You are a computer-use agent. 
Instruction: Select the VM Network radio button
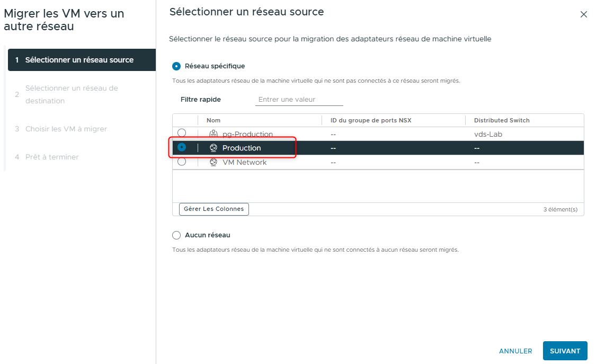pyautogui.click(x=182, y=162)
